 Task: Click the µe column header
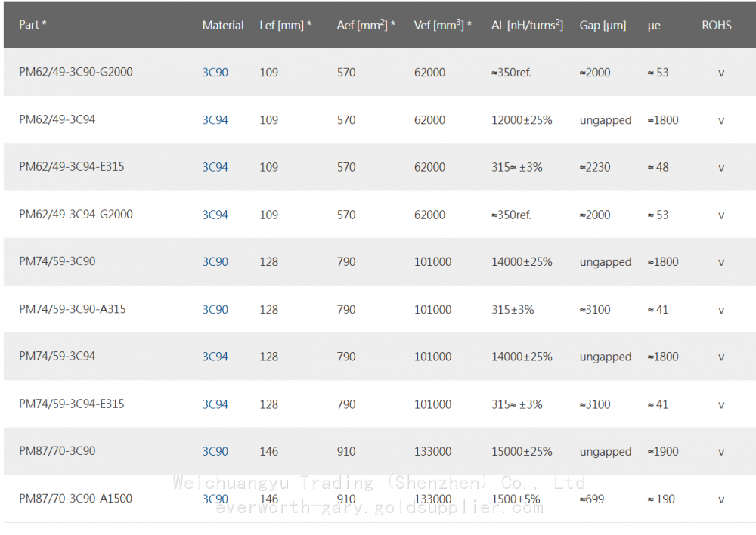pyautogui.click(x=654, y=25)
